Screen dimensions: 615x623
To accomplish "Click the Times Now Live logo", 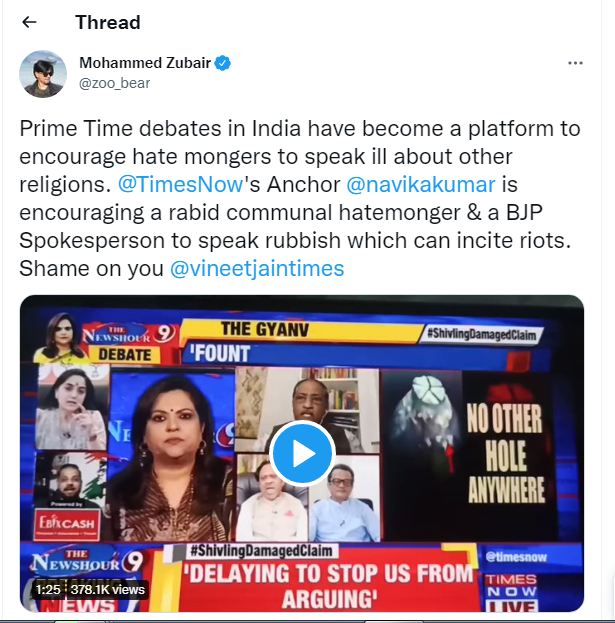I will click(x=512, y=591).
